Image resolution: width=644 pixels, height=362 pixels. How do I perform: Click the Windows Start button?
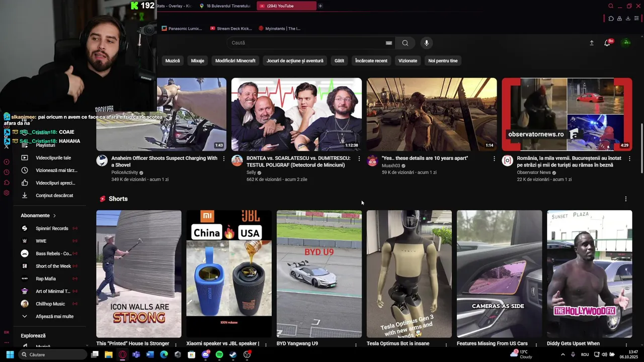(x=10, y=354)
